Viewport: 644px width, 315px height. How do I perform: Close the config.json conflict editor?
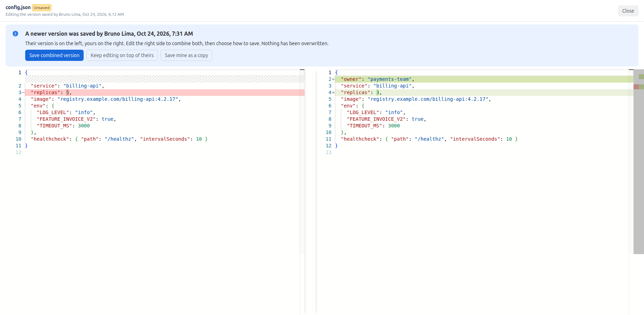628,11
